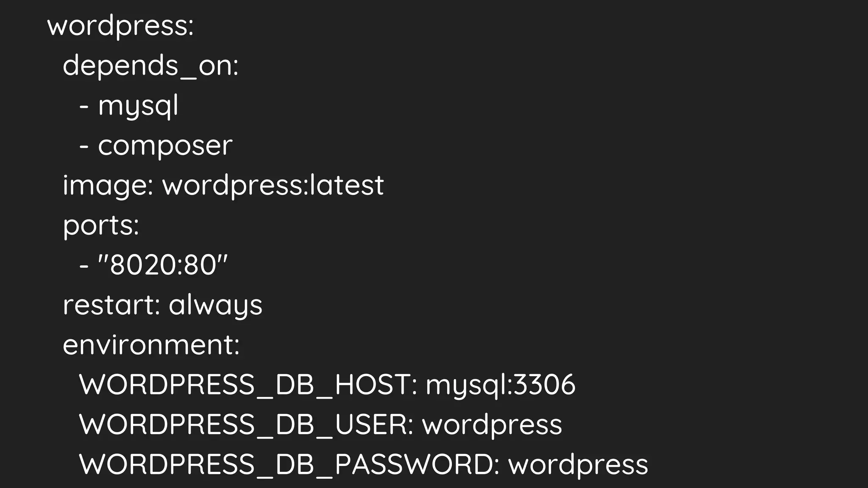Click the wordpress value after WORDPRESS_DB_PASSWORD
This screenshot has width=868, height=488.
pyautogui.click(x=578, y=464)
